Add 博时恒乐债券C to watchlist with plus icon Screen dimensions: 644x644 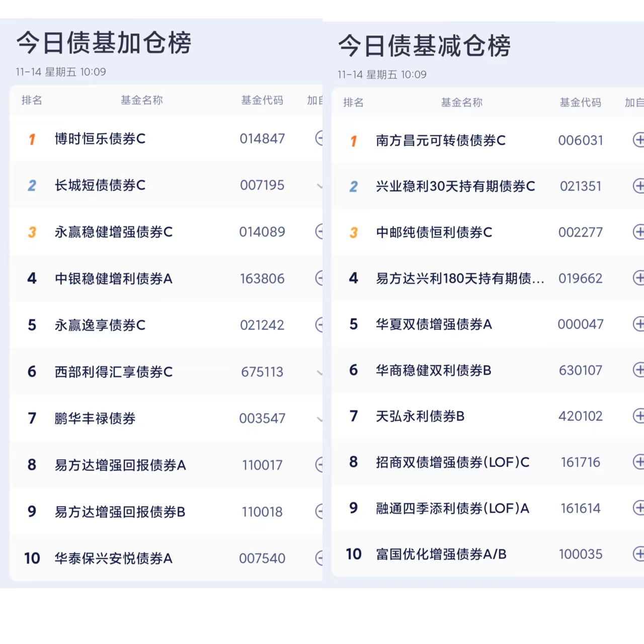319,138
